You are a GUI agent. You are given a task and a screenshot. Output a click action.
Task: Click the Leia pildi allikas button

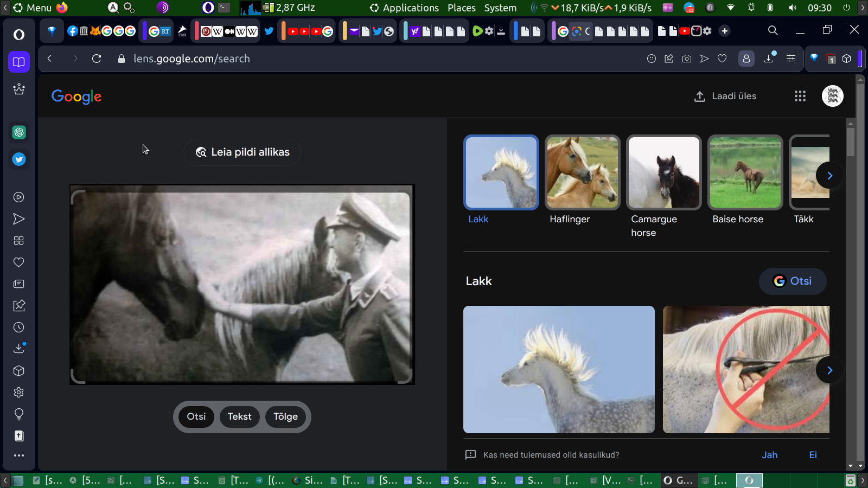(242, 152)
